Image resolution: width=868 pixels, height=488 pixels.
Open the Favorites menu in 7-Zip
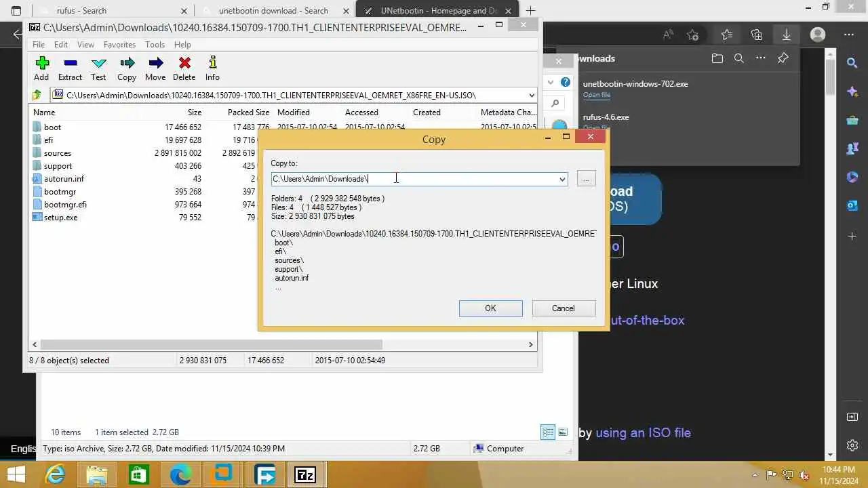[x=119, y=45]
